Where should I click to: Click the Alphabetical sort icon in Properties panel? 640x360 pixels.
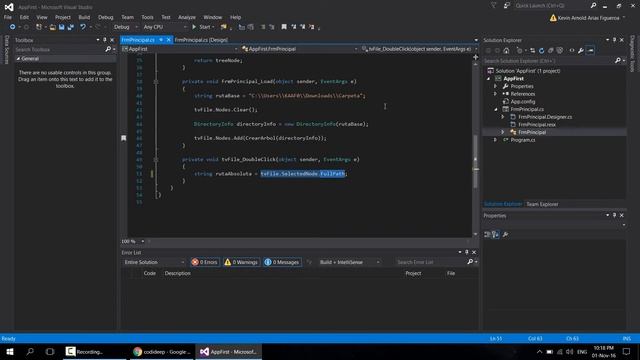(495, 234)
